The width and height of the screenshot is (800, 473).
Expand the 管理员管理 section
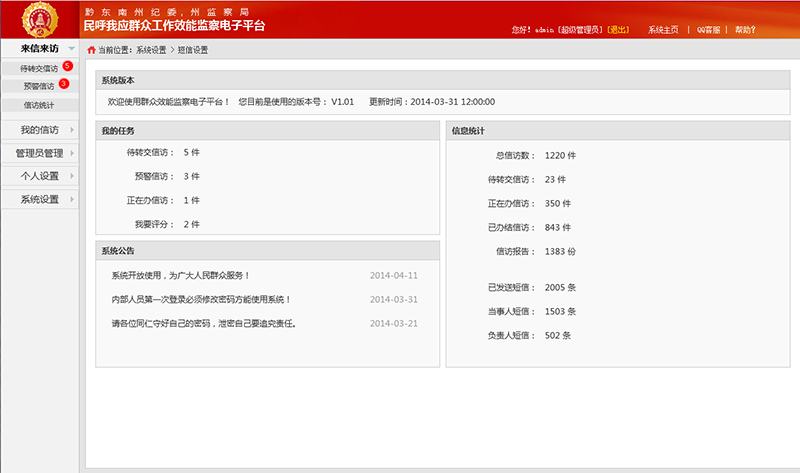(72, 153)
